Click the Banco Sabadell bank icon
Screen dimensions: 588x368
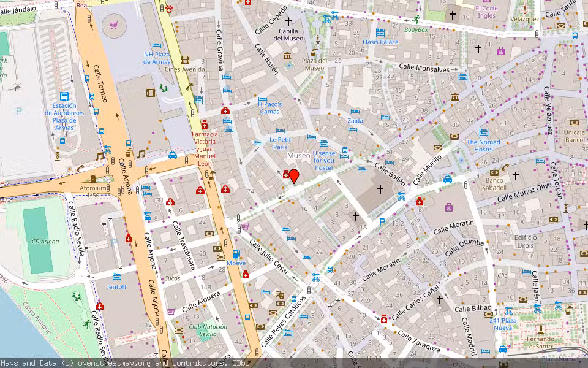point(494,173)
